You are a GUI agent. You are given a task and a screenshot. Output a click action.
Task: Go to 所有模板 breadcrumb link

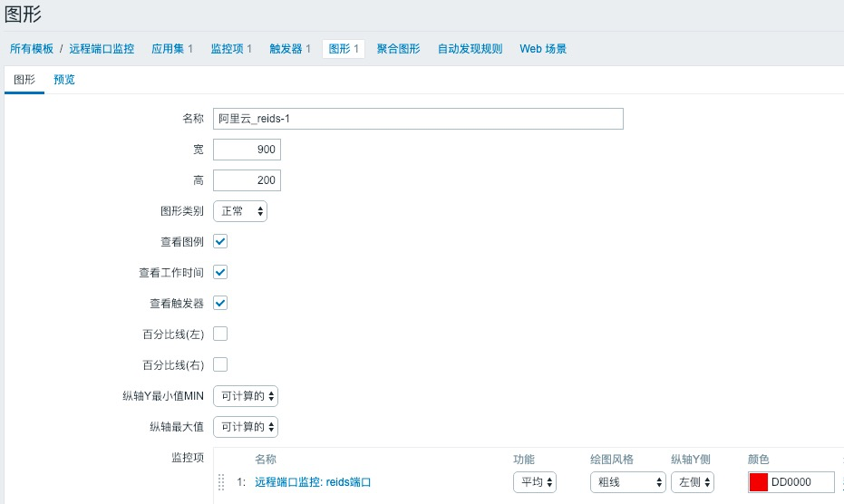click(x=32, y=48)
